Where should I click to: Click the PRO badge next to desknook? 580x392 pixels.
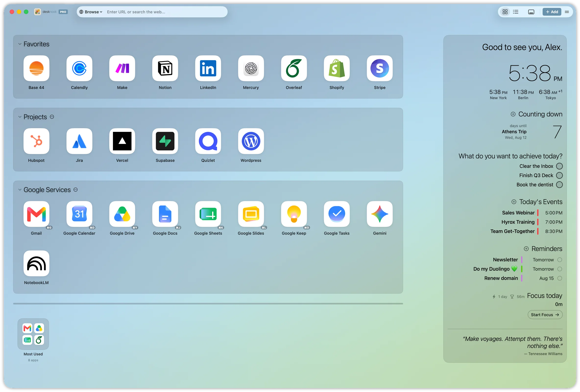(x=63, y=12)
